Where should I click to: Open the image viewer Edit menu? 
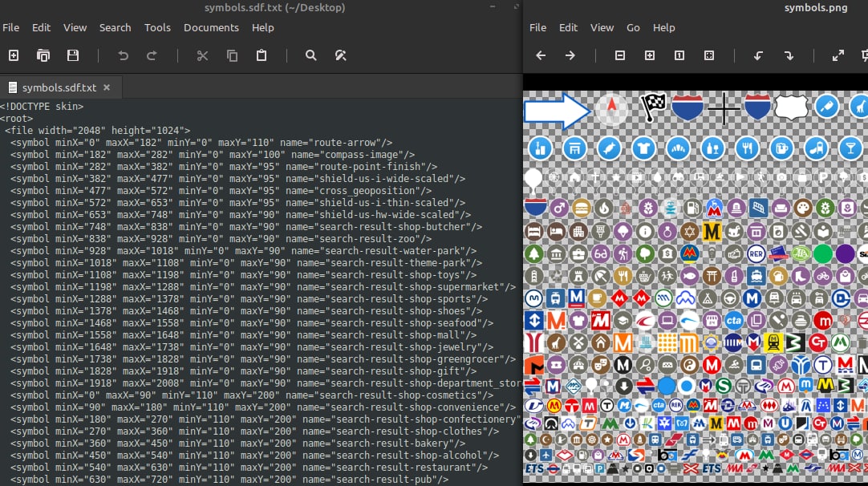(568, 28)
